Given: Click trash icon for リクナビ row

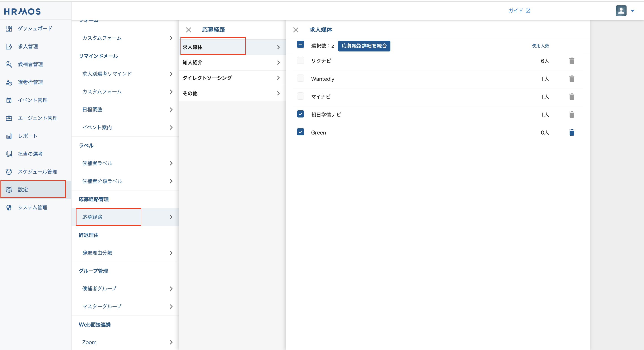Looking at the screenshot, I should coord(572,61).
